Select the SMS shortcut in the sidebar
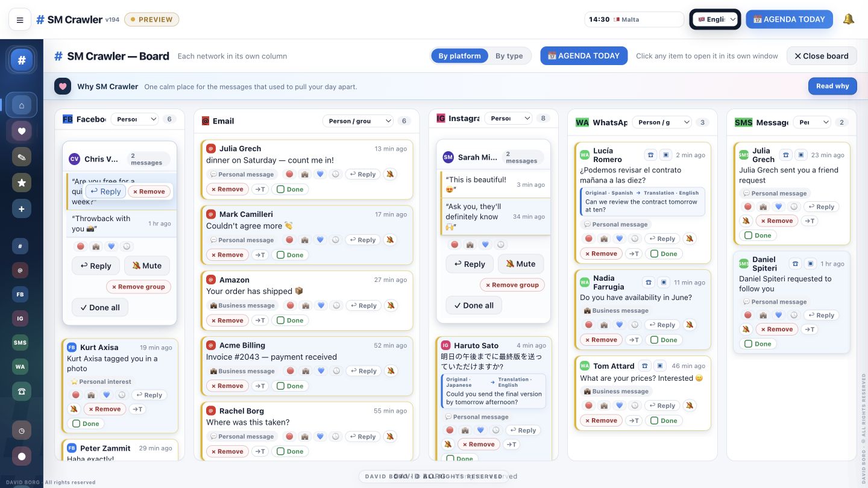The height and width of the screenshot is (488, 868). click(20, 343)
